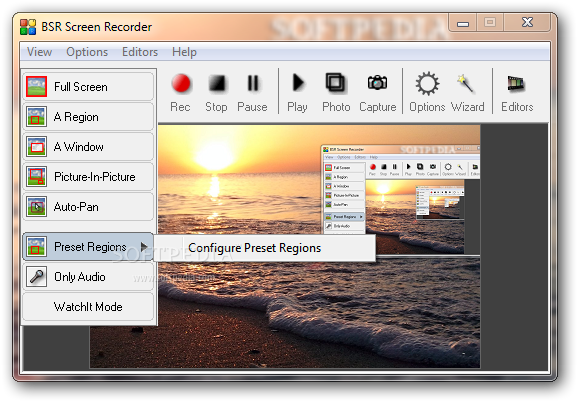
Task: Select the Full Screen recording mode
Action: (x=88, y=87)
